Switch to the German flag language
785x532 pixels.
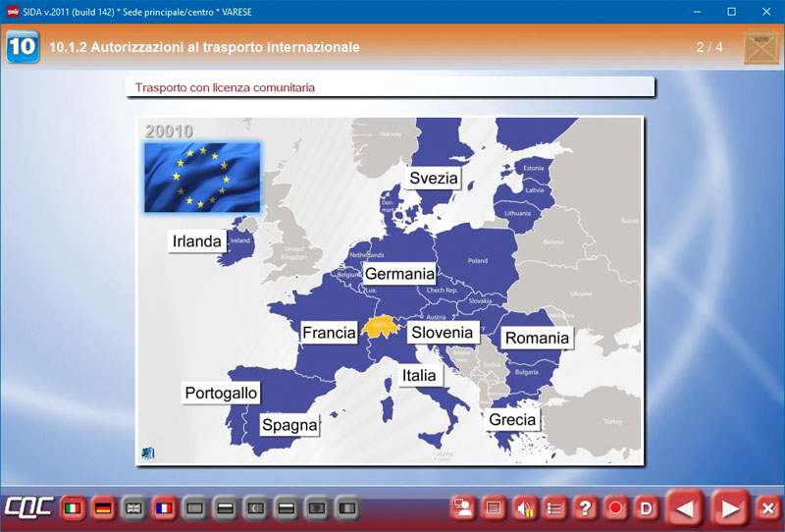pyautogui.click(x=102, y=508)
